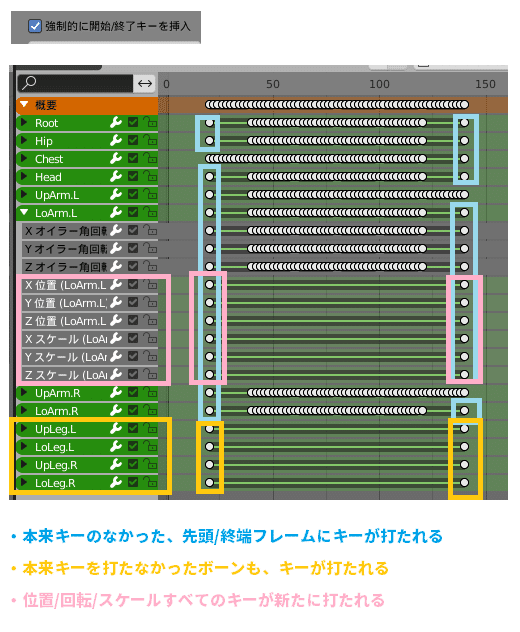Select last keyframe on Hip row

click(464, 140)
